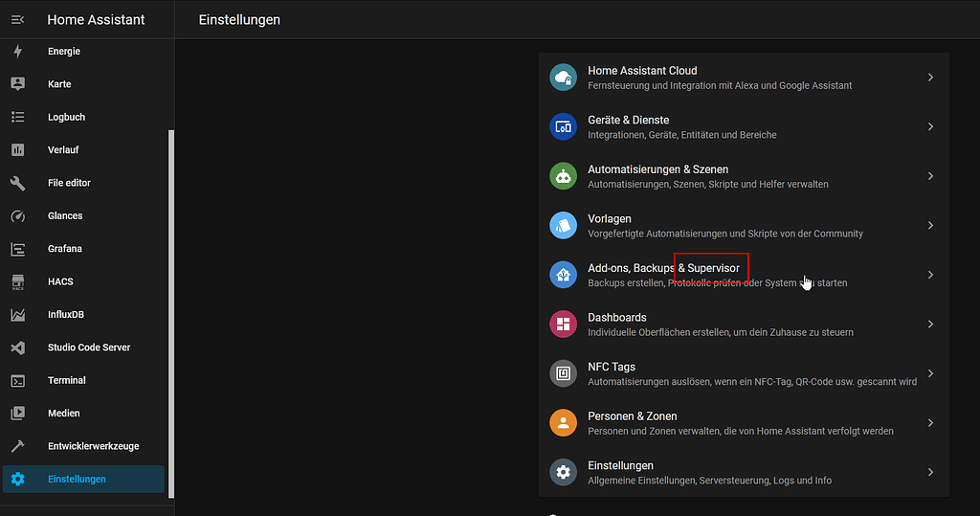This screenshot has height=516, width=980.
Task: Click the Personen & Zonen person icon
Action: click(x=563, y=423)
